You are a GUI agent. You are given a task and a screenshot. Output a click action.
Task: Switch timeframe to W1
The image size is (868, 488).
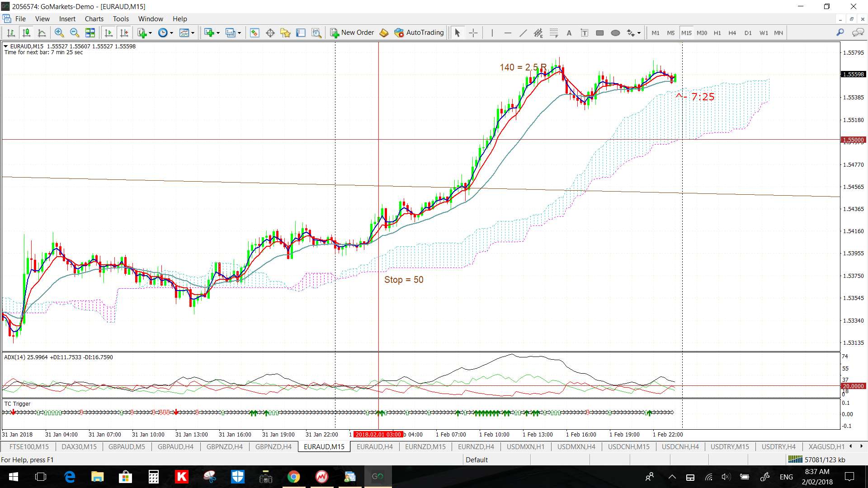pos(764,33)
